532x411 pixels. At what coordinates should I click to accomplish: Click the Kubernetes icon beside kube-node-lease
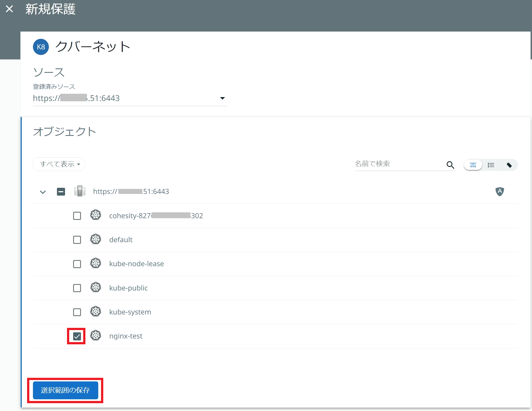96,263
